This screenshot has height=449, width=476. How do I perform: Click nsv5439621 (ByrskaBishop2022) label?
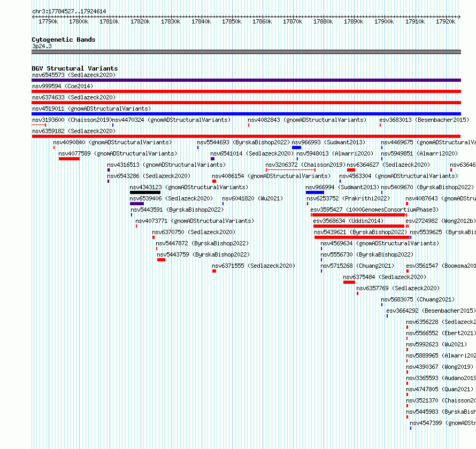[x=360, y=232]
